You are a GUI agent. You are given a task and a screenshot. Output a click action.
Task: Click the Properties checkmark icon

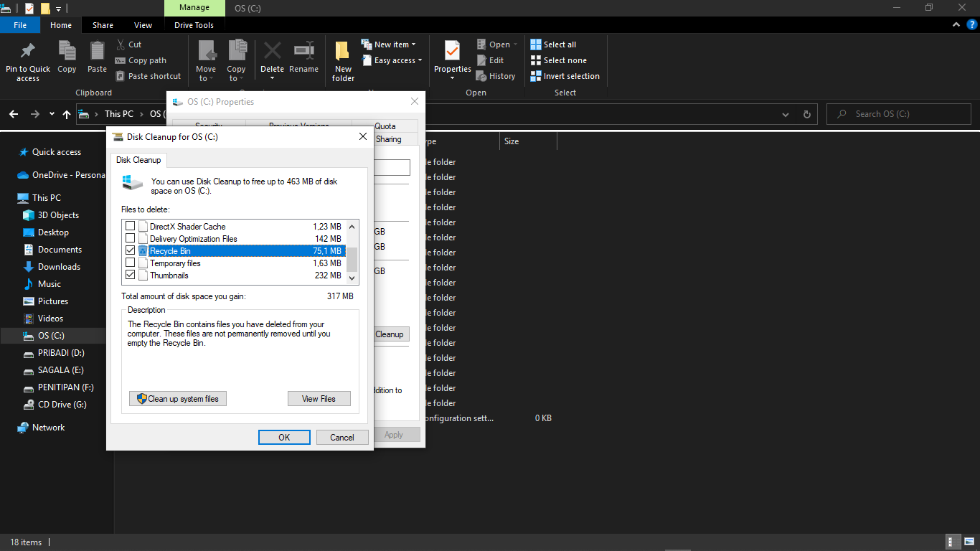452,51
